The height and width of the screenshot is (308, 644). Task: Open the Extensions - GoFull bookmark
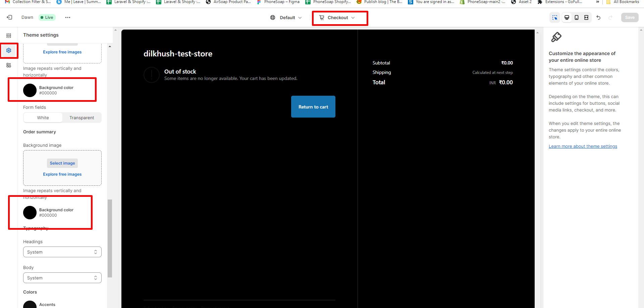[560, 2]
